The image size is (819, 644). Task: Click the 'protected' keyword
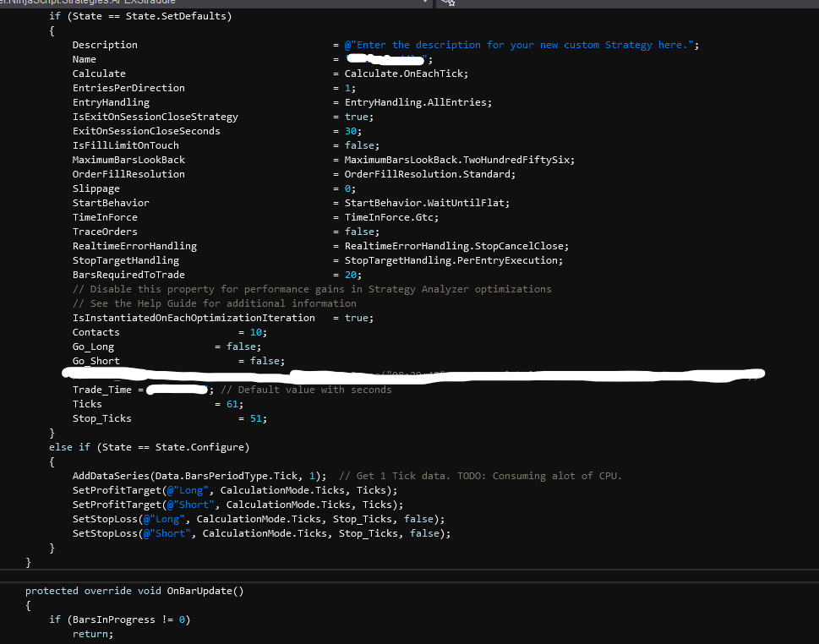tap(52, 591)
